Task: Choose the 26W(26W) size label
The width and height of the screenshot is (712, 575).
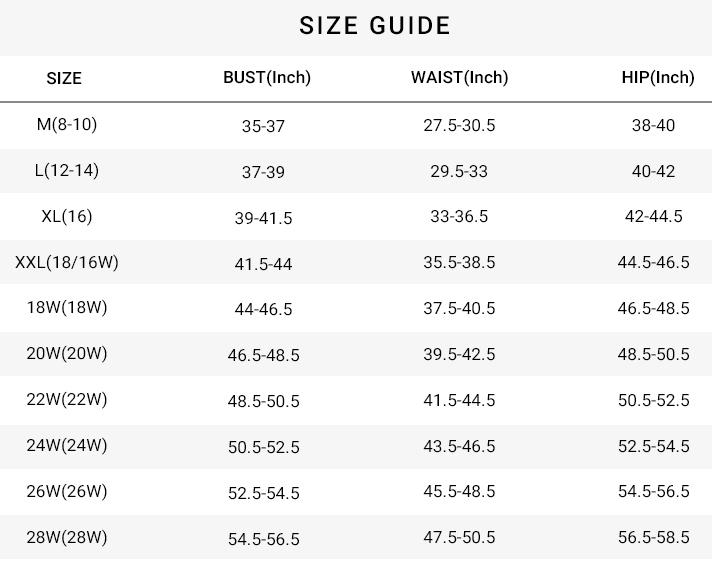Action: (67, 491)
